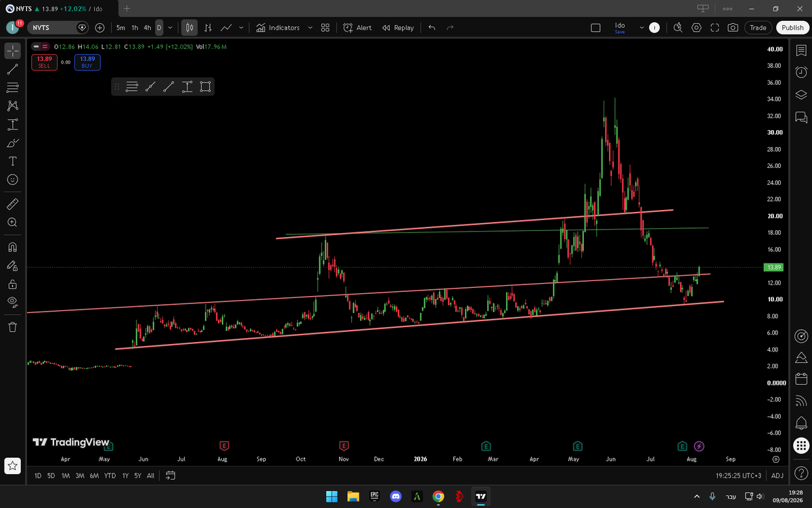Viewport: 812px width, 508px height.
Task: Switch to 1h timeframe
Action: coord(135,28)
